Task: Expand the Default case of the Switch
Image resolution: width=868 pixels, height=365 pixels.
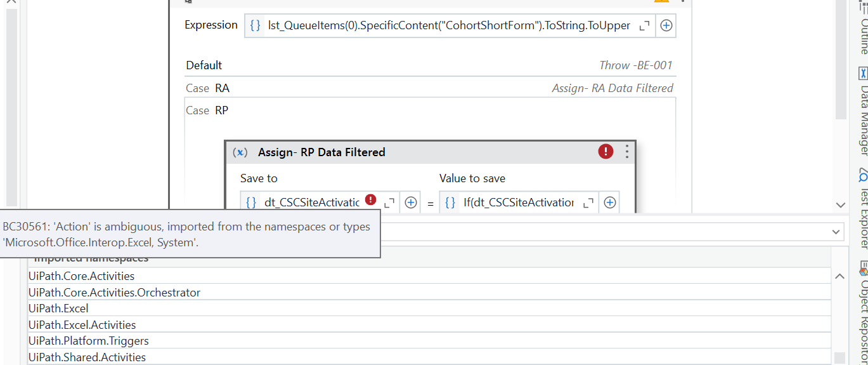Action: coord(429,65)
